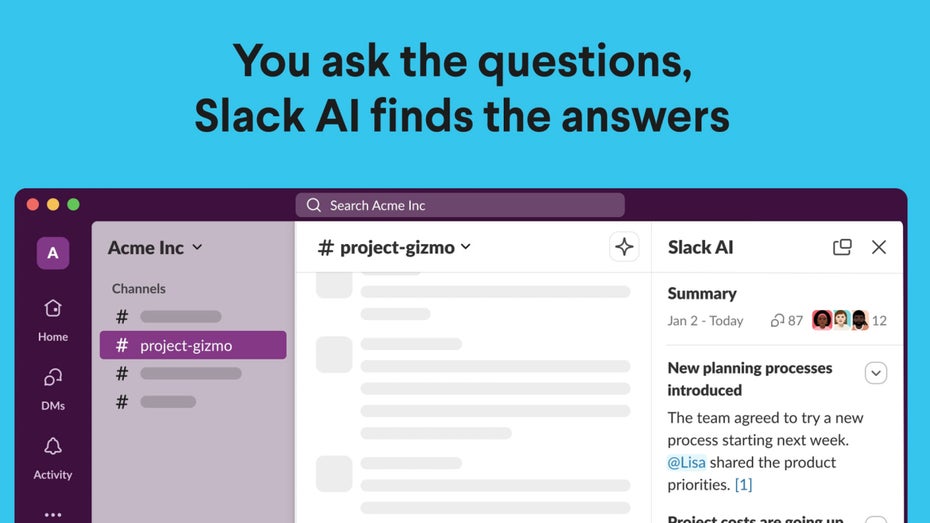Close the Slack AI panel
Viewport: 930px width, 523px height.
(x=879, y=247)
